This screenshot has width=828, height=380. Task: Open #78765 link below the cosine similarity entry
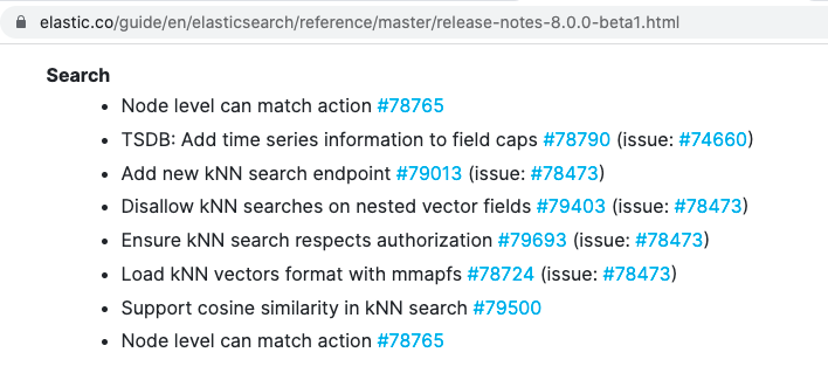pyautogui.click(x=410, y=340)
